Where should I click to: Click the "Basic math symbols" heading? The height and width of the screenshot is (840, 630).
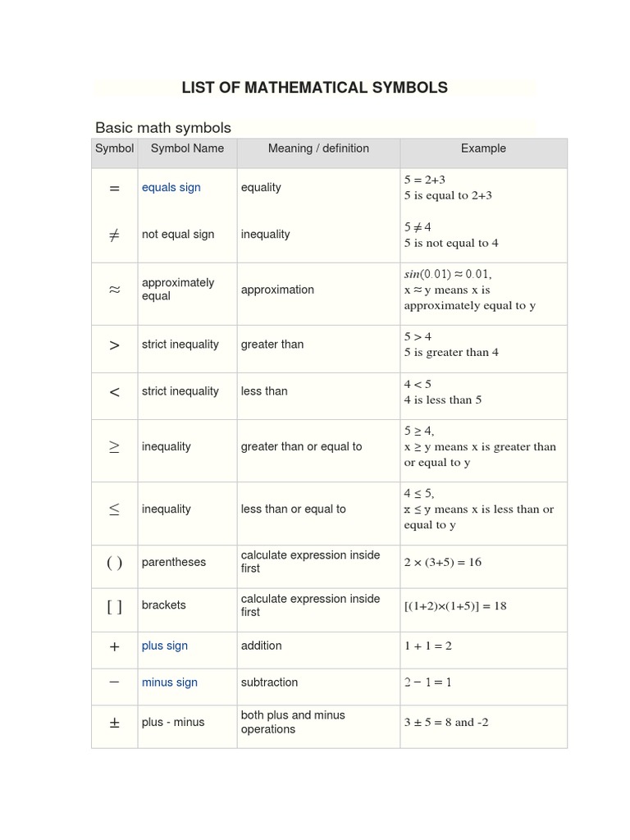163,128
